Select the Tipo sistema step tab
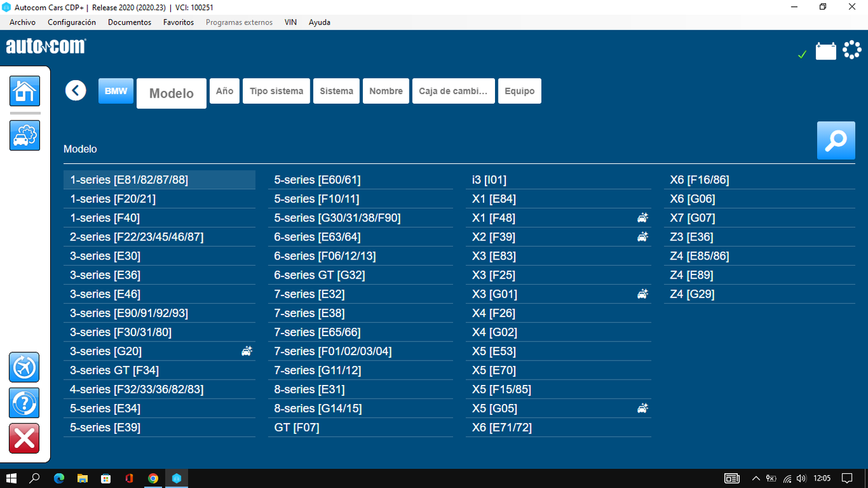The width and height of the screenshot is (868, 488). tap(277, 91)
